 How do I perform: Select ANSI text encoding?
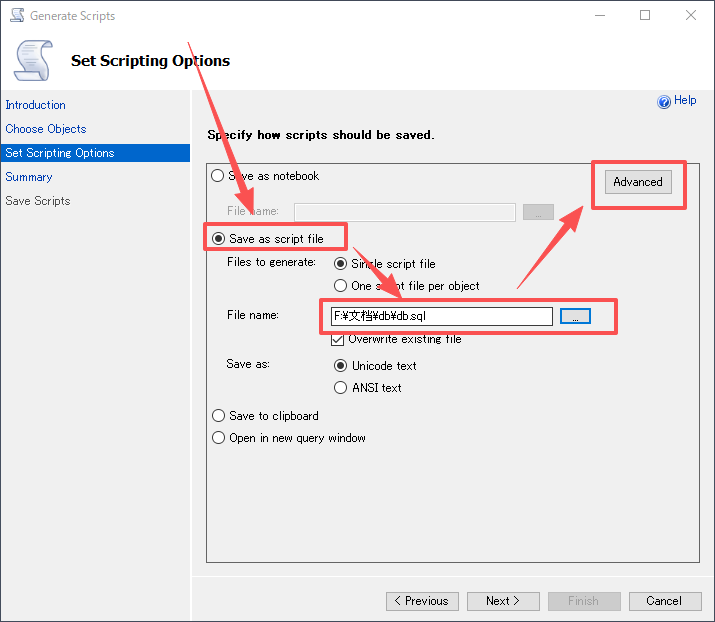click(341, 388)
